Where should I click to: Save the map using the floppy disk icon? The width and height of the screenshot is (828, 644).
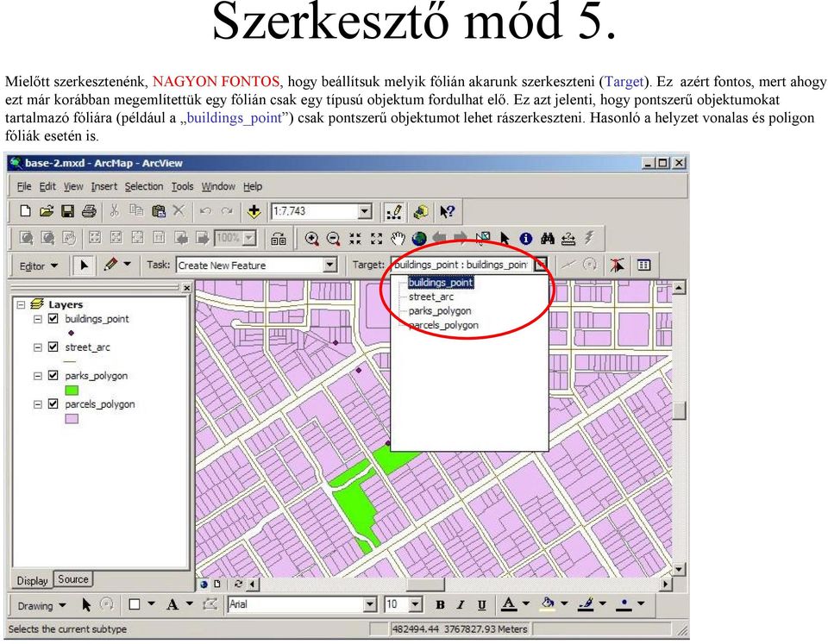click(67, 211)
